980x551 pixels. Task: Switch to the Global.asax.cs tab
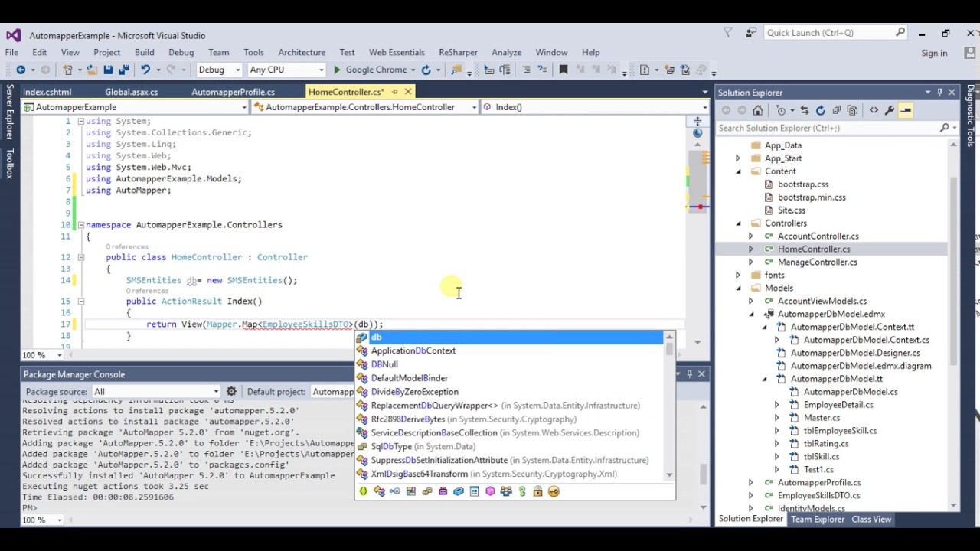click(x=132, y=92)
